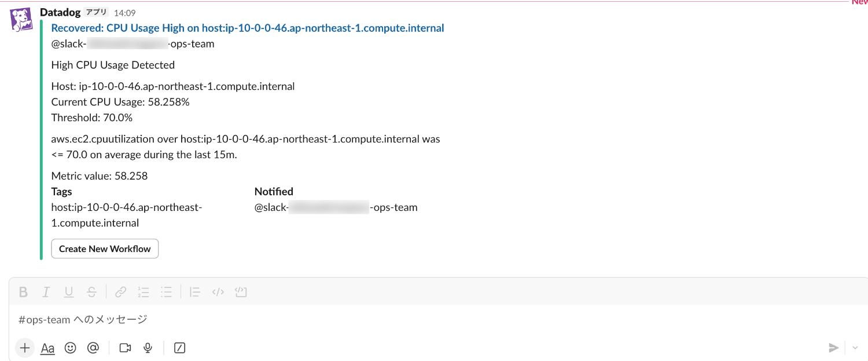
Task: Open the emoji picker
Action: (71, 348)
